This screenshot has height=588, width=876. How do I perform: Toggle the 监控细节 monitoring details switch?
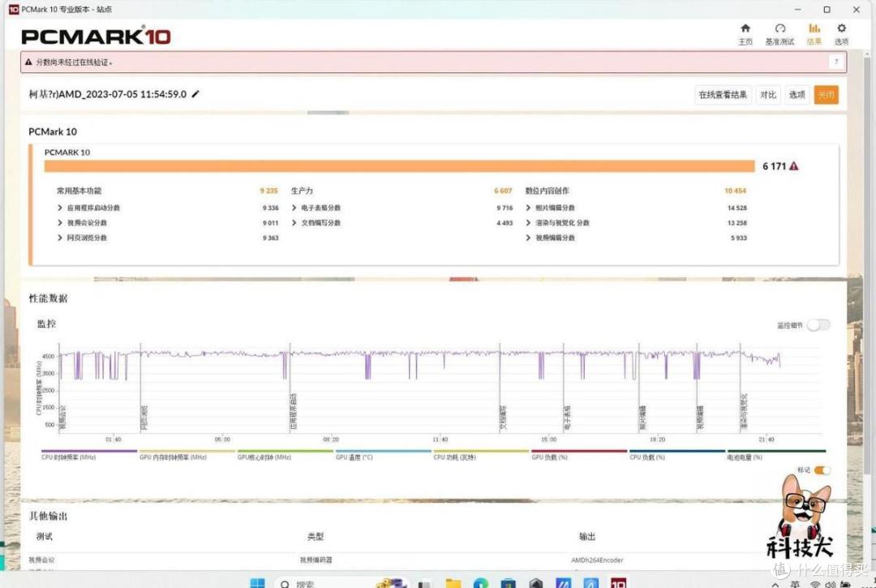(818, 325)
